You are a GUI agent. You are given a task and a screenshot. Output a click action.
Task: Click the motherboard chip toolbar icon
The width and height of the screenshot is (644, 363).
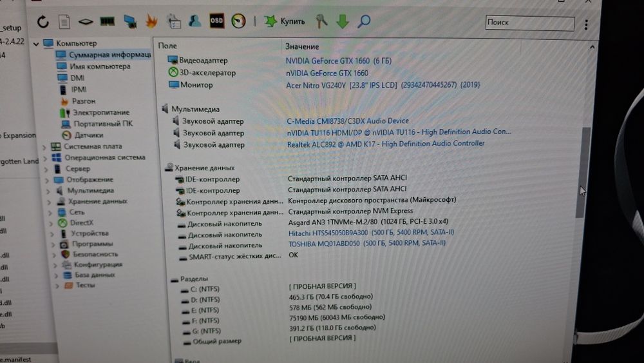pos(86,21)
